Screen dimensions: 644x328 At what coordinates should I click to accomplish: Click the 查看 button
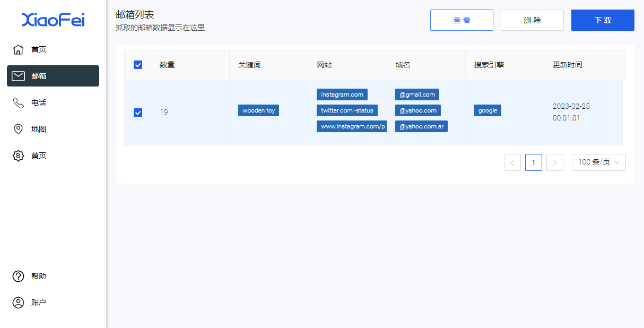point(462,20)
